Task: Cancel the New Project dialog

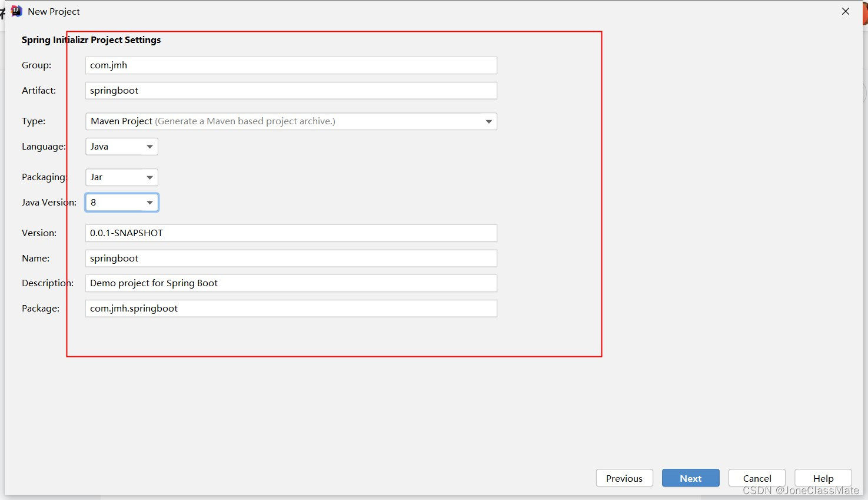Action: 757,478
